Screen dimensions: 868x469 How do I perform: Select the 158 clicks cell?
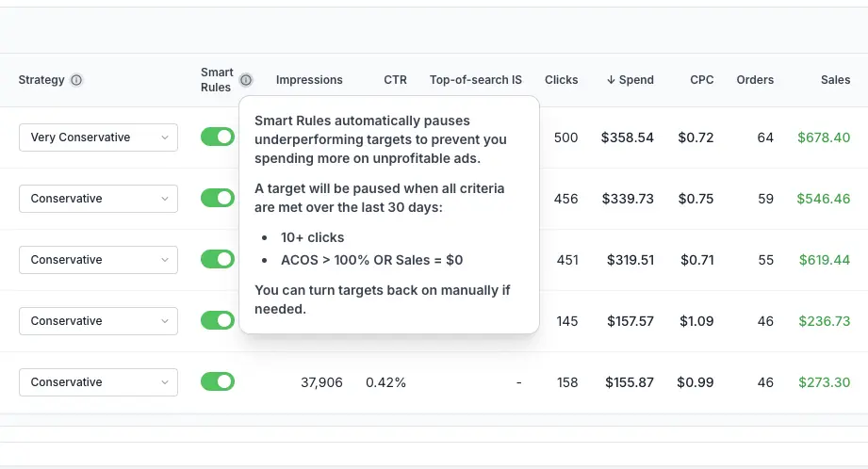tap(567, 382)
